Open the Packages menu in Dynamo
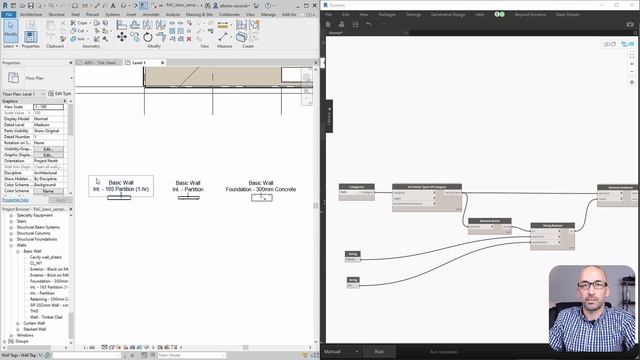This screenshot has height=360, width=640. (387, 14)
